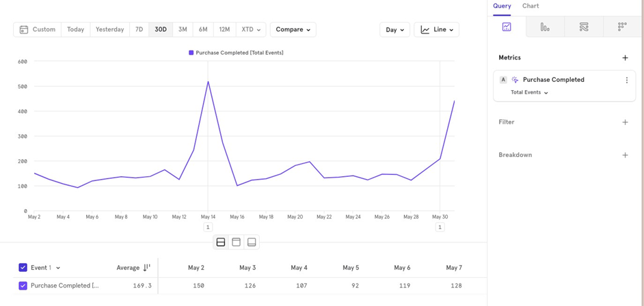Set split chart and table layout
644x306 pixels.
221,242
